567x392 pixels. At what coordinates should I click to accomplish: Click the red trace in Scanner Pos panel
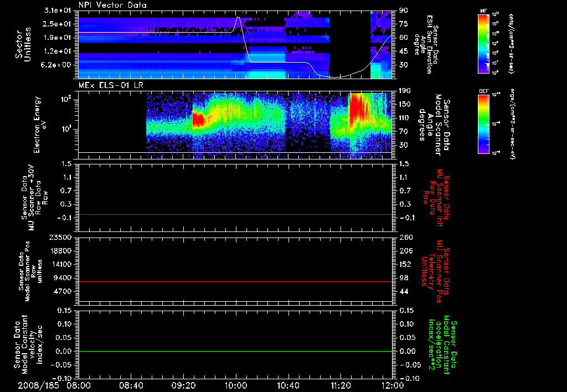coord(235,281)
